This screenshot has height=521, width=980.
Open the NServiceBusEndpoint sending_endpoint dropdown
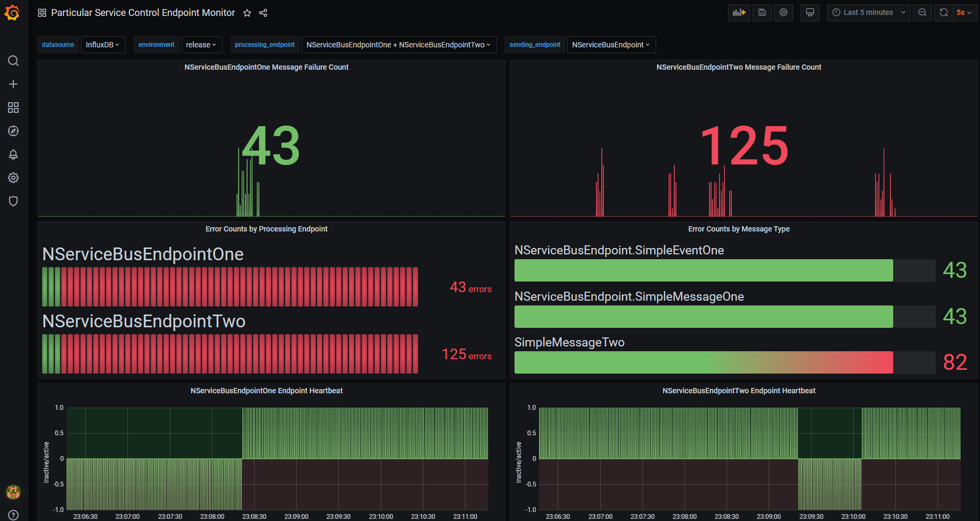tap(611, 45)
